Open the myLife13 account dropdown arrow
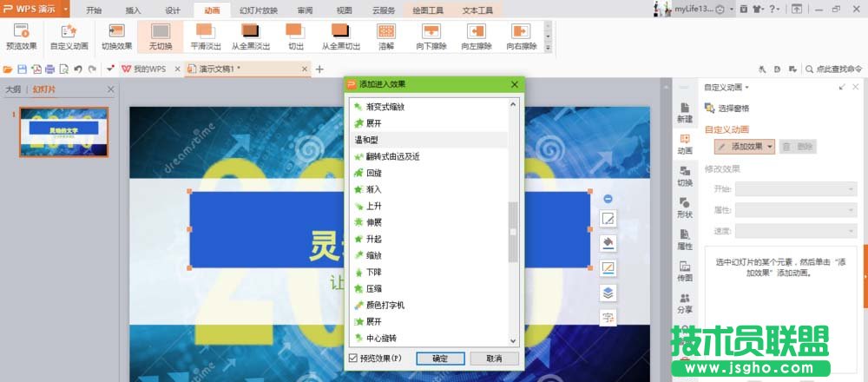868x382 pixels. [731, 10]
